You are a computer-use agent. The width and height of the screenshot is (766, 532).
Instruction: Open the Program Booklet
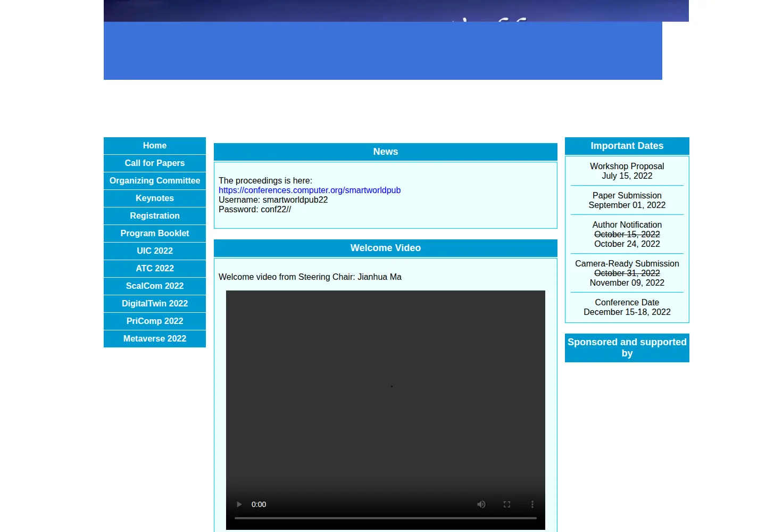point(155,234)
